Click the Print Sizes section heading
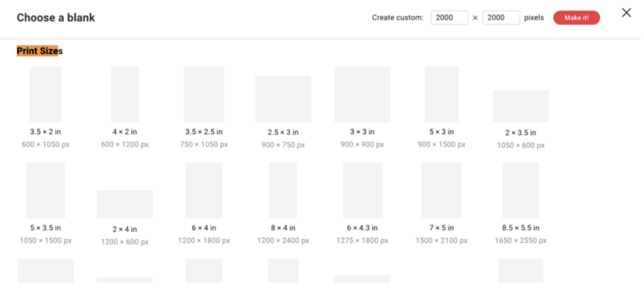This screenshot has height=295, width=644. (x=40, y=51)
